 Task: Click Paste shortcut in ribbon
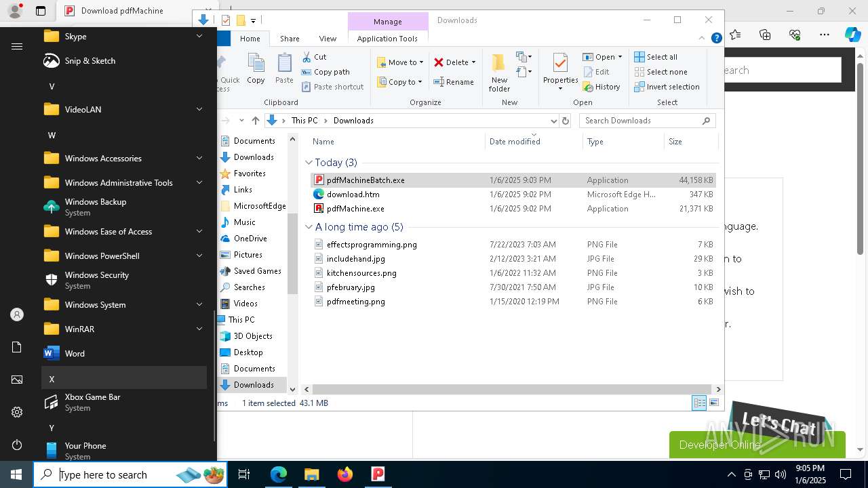click(x=332, y=87)
